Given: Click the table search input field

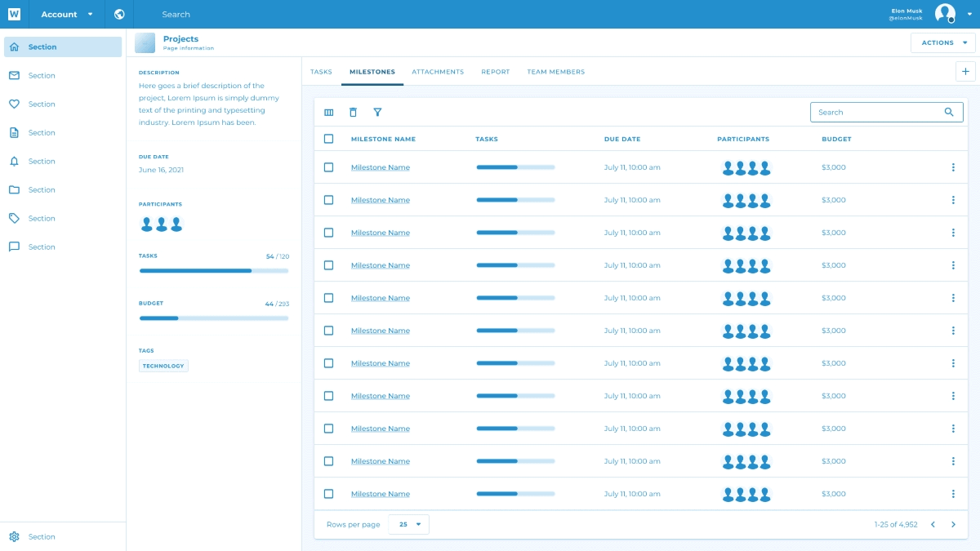Looking at the screenshot, I should [878, 113].
